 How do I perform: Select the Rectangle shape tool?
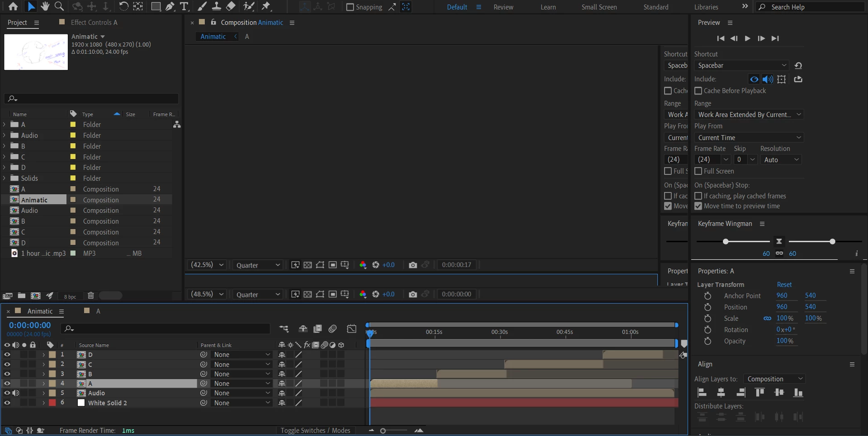pos(156,6)
